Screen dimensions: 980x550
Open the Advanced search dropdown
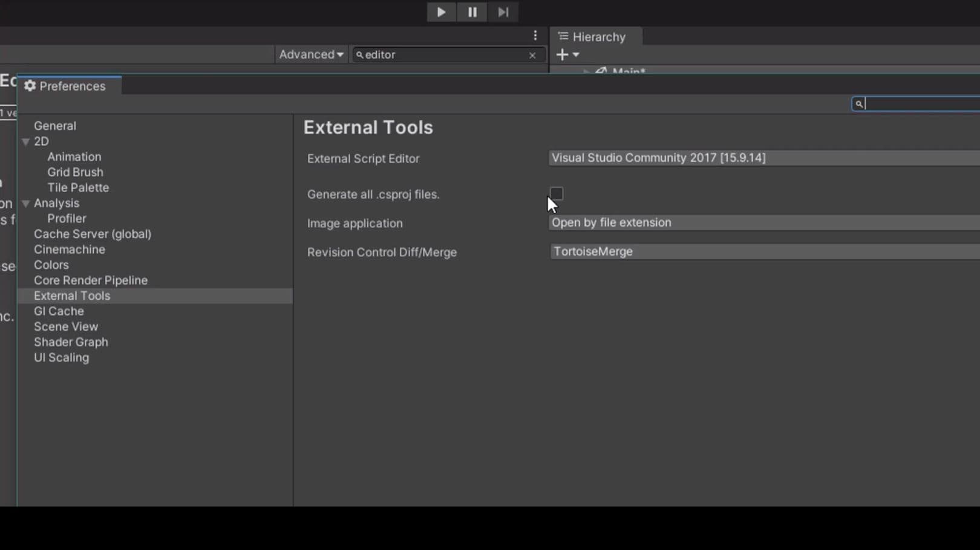pyautogui.click(x=310, y=54)
